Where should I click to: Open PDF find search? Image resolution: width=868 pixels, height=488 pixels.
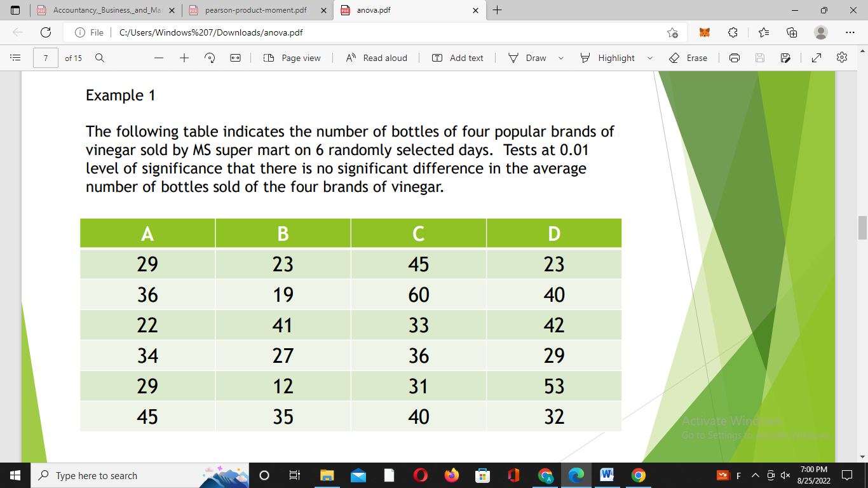coord(99,58)
